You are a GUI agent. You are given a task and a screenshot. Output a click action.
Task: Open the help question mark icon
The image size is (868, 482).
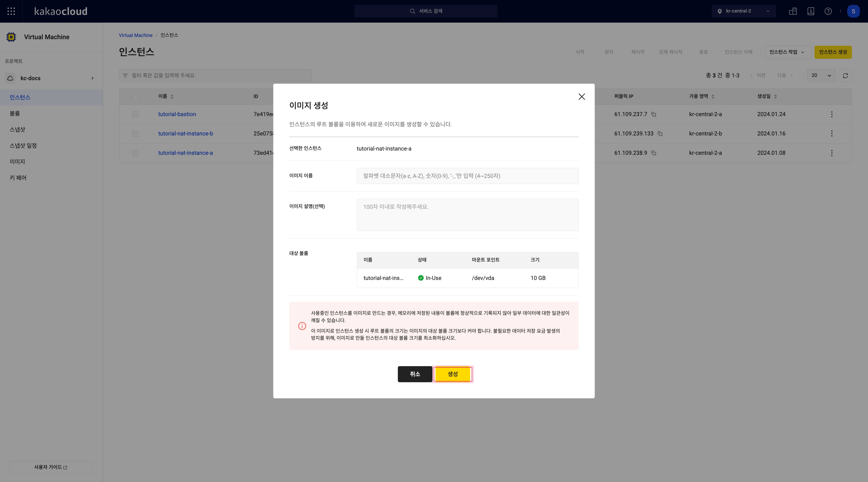point(828,11)
